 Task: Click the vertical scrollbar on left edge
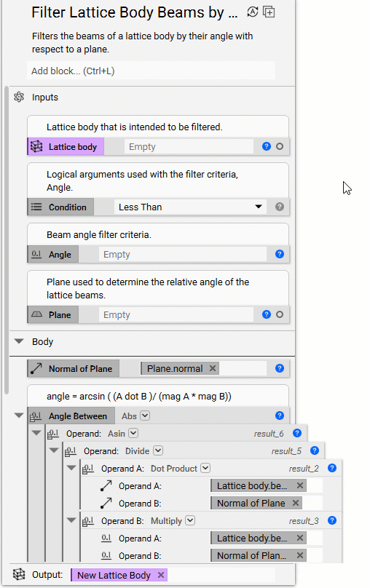point(6,240)
